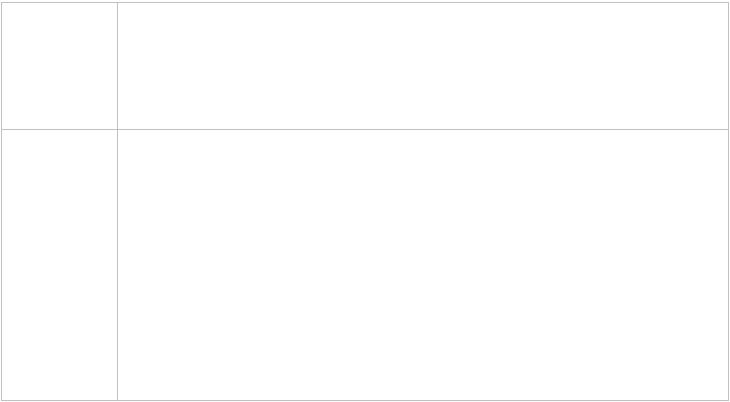Click the bottom outer border of the table
The height and width of the screenshot is (402, 730).
[x=365, y=400]
